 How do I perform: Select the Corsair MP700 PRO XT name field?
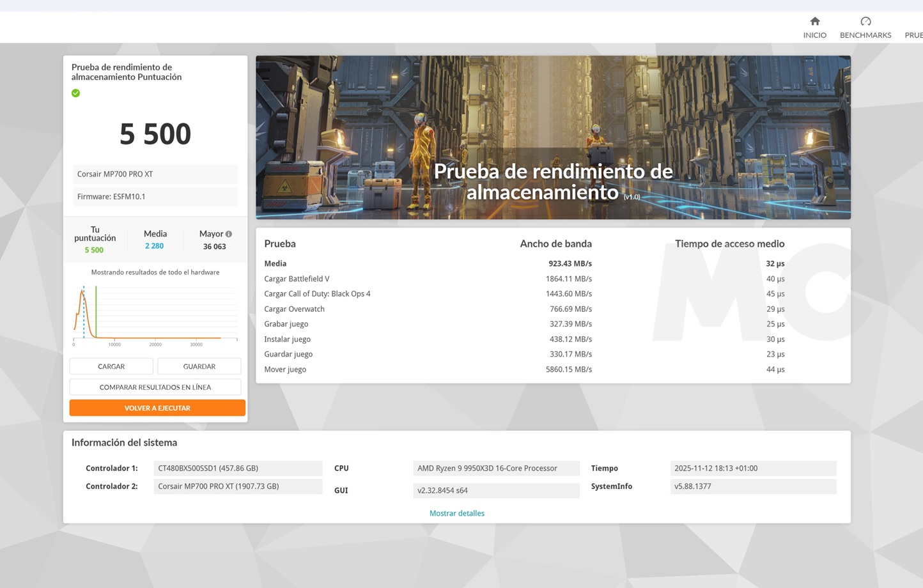tap(155, 173)
